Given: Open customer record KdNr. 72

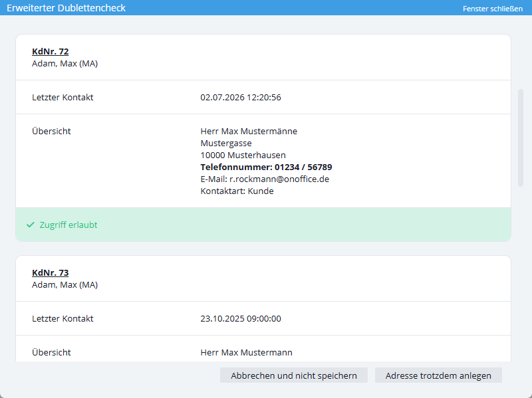Looking at the screenshot, I should point(51,52).
